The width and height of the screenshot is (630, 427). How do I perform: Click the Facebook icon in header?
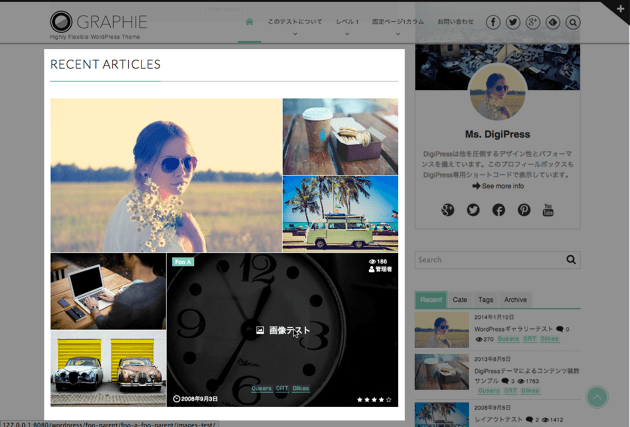493,22
